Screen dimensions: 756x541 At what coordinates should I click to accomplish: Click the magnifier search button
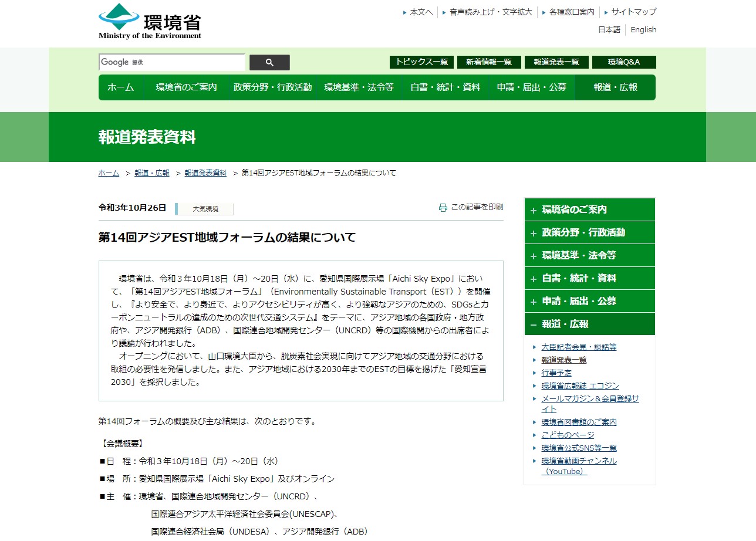point(269,63)
